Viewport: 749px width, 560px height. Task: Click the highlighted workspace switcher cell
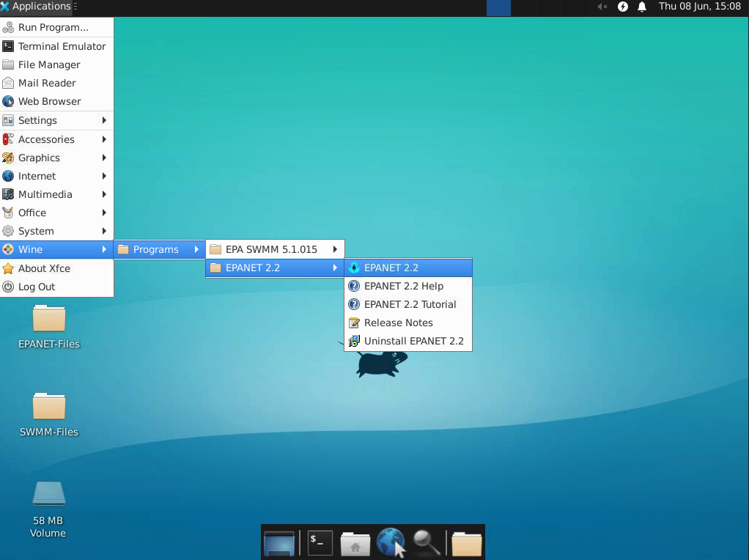498,7
